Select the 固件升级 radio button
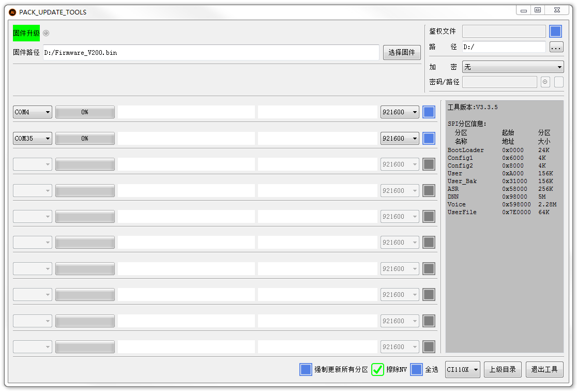This screenshot has height=392, width=577. click(x=46, y=33)
